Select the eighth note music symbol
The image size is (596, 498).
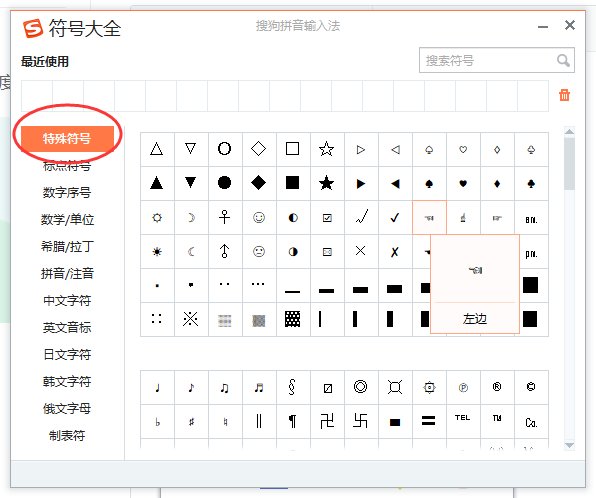pos(191,387)
